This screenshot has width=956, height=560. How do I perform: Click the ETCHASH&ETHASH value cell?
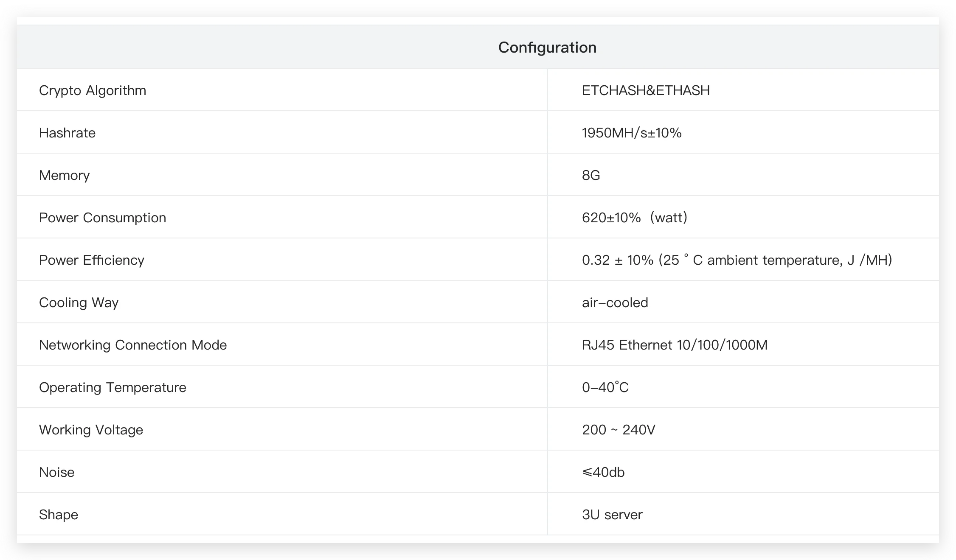point(646,90)
